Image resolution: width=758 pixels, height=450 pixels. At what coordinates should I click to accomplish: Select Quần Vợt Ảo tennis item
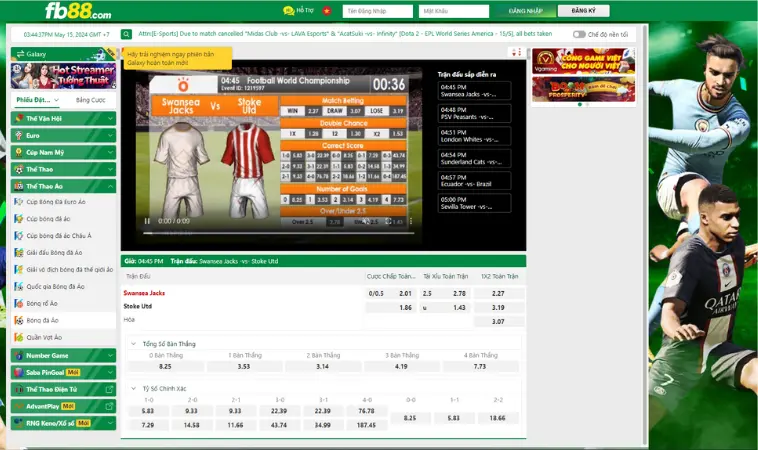pos(43,337)
